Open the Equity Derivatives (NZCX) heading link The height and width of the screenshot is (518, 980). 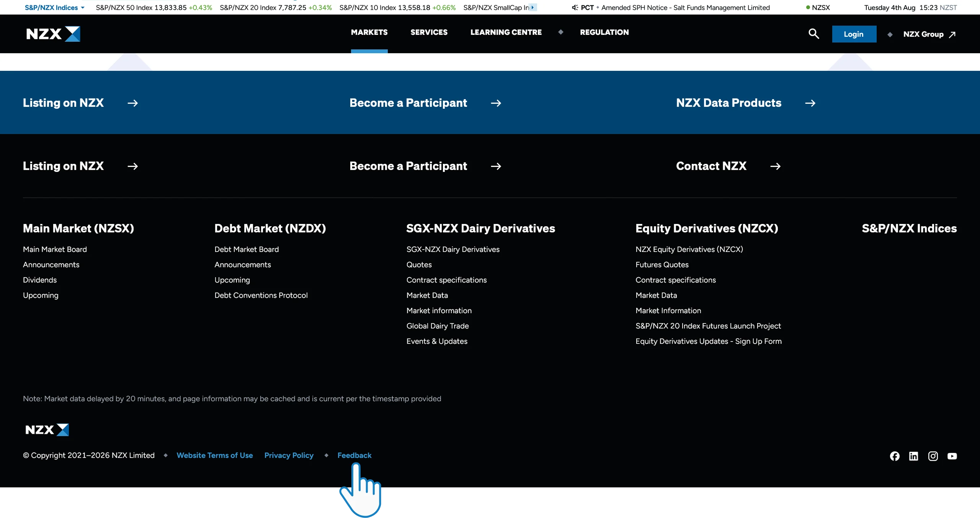[x=707, y=228]
